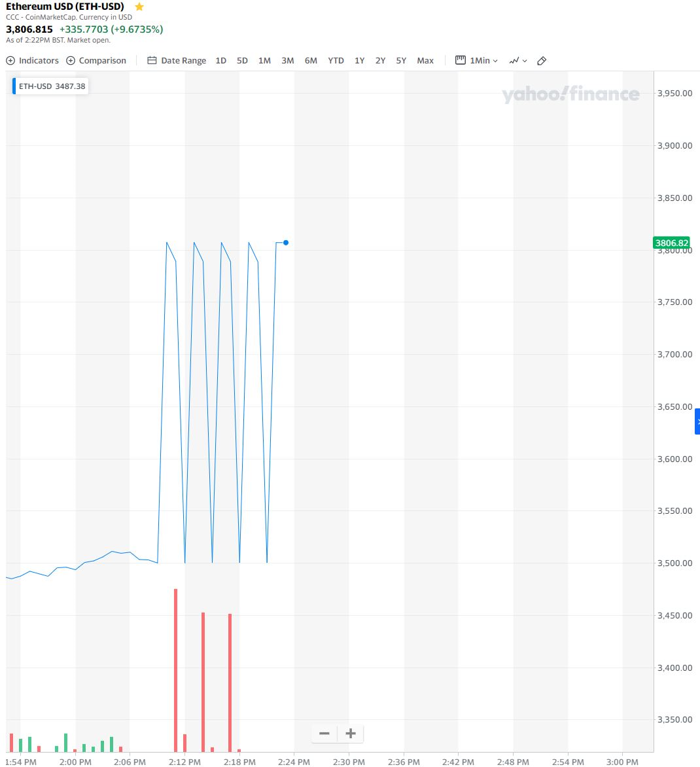Viewport: 700px width, 767px height.
Task: Click the green 3806.82 price marker
Action: [x=671, y=243]
